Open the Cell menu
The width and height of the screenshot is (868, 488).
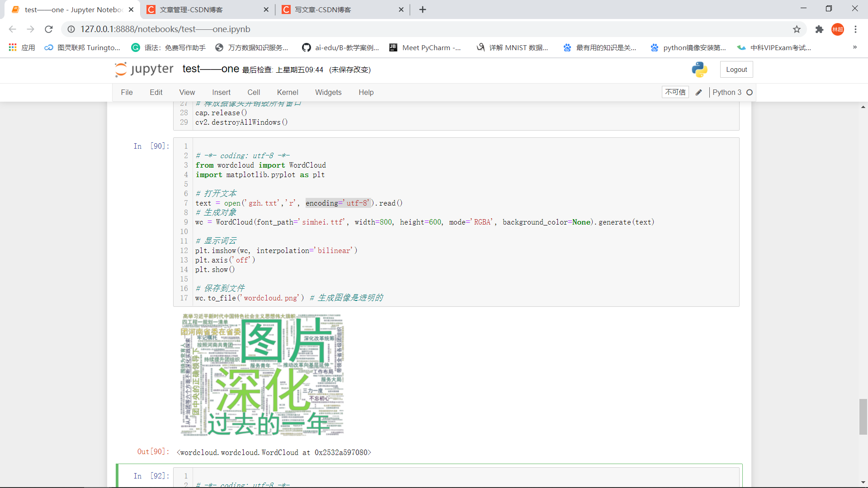point(254,92)
